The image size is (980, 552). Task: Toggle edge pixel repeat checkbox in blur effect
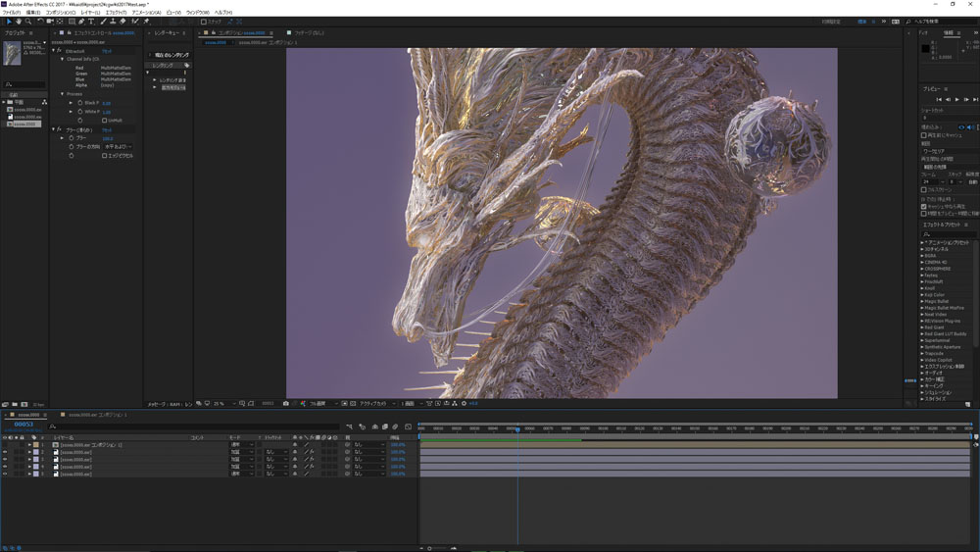click(x=105, y=156)
